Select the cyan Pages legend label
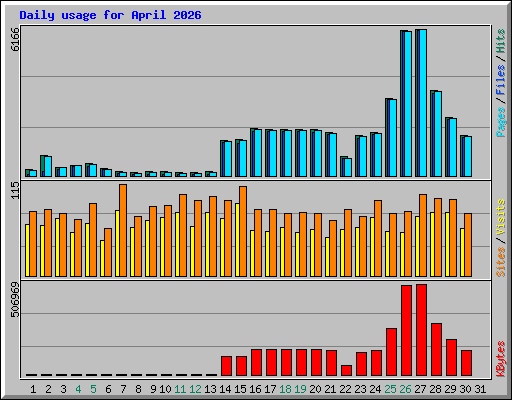 pyautogui.click(x=501, y=122)
